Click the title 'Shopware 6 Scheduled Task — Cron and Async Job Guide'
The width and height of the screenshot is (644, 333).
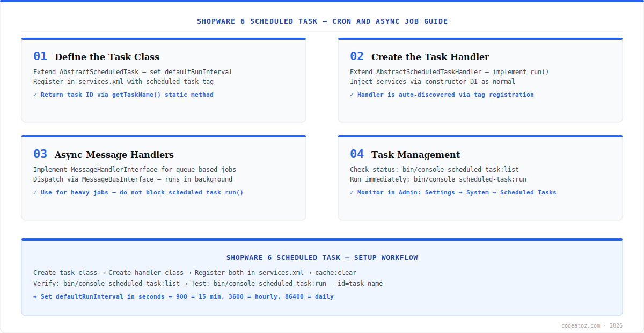(322, 21)
